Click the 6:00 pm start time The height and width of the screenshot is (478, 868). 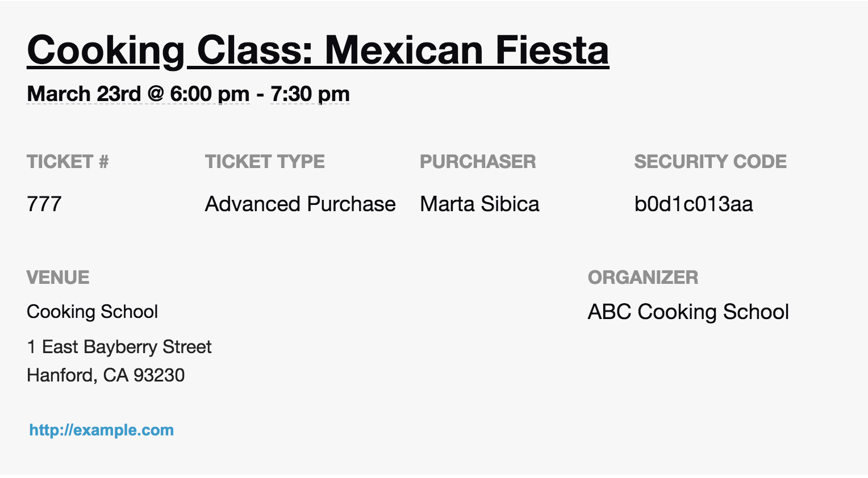pos(210,94)
